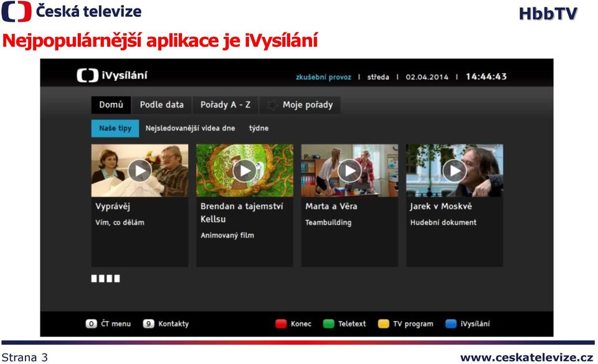
Task: Click the 0 key icon for ČT menu
Action: click(91, 324)
